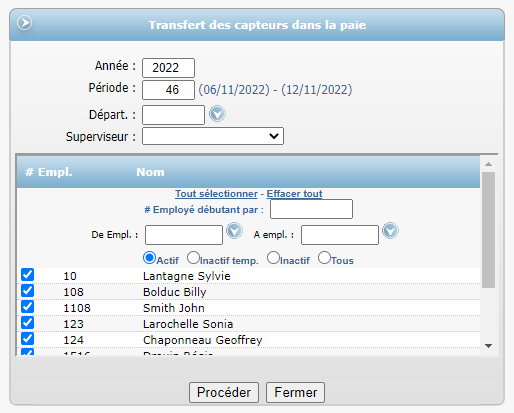Open the De Empl. lookup icon

pyautogui.click(x=234, y=231)
